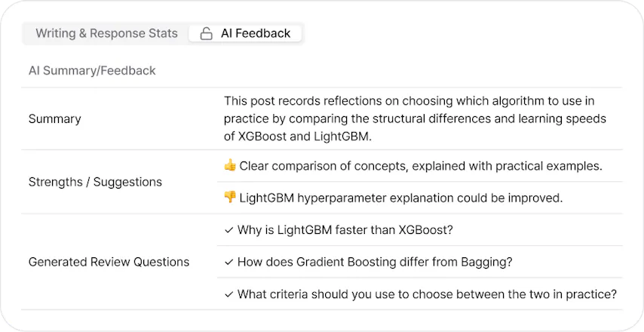Click the Summary row label

(54, 118)
